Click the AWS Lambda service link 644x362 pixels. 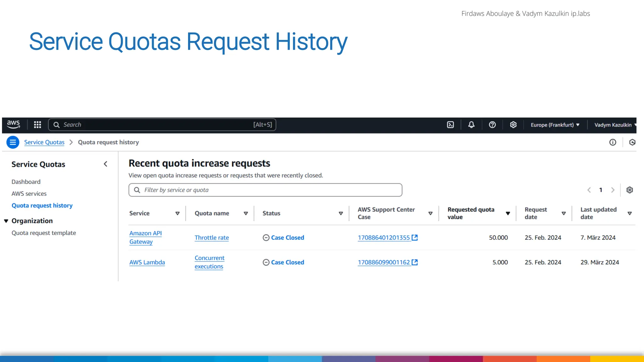pyautogui.click(x=147, y=262)
